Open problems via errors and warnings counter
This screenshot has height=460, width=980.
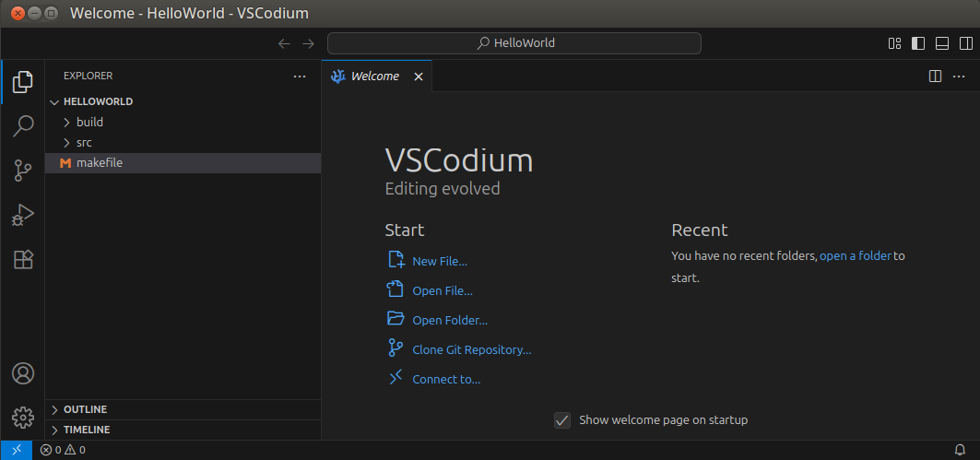[x=63, y=450]
